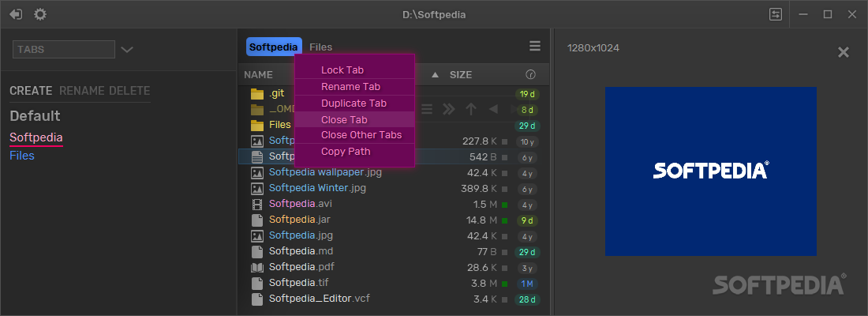Open settings via the gear icon
This screenshot has width=868, height=316.
click(x=40, y=14)
